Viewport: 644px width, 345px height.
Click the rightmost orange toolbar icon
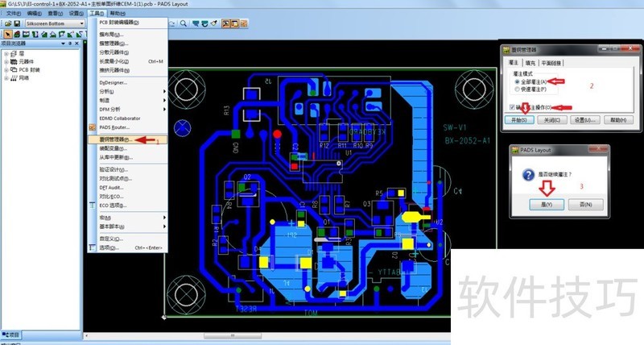pos(245,23)
